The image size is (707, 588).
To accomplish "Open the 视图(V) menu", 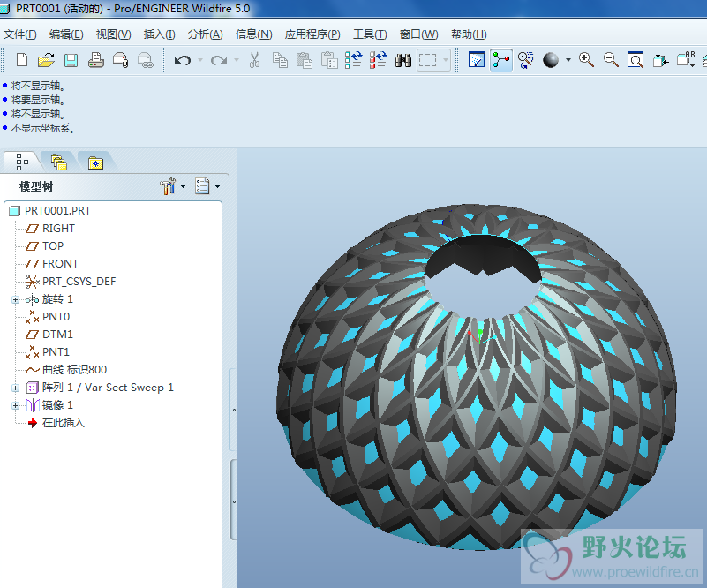I will point(113,34).
